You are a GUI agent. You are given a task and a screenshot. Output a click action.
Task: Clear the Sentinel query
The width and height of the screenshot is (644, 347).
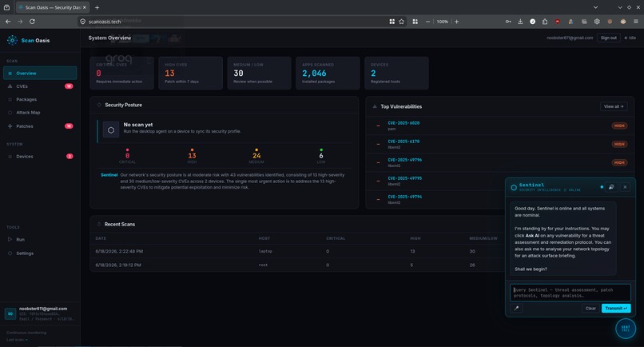point(590,308)
